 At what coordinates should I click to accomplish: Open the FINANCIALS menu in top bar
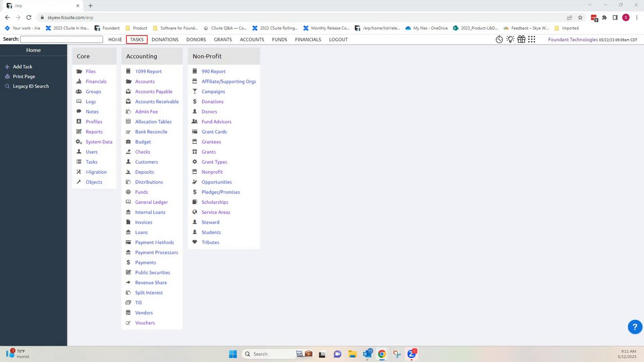pyautogui.click(x=308, y=40)
